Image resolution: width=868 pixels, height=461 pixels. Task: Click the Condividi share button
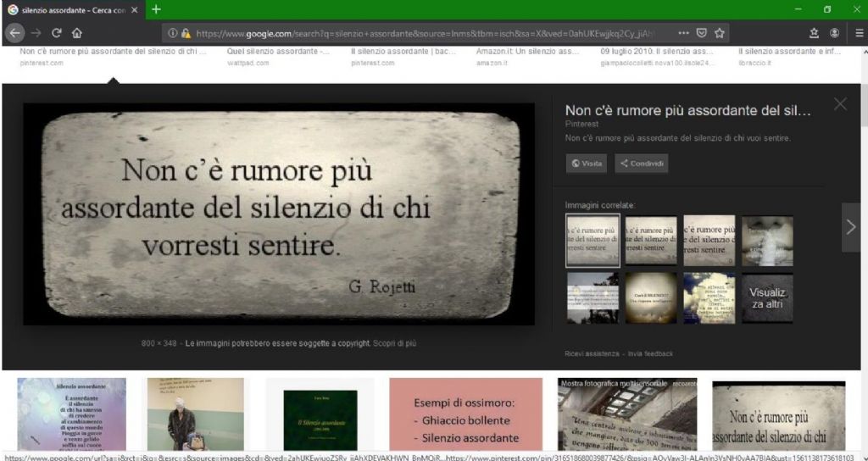tap(641, 164)
